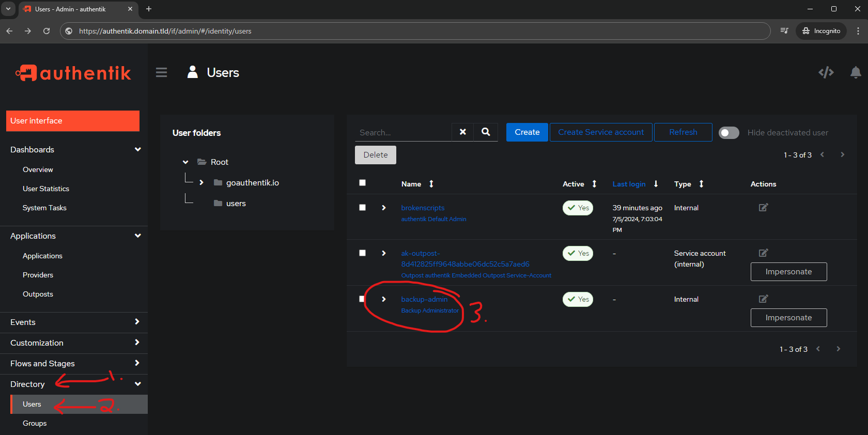The height and width of the screenshot is (435, 868).
Task: Impersonate the ak-outpost service account
Action: point(788,272)
